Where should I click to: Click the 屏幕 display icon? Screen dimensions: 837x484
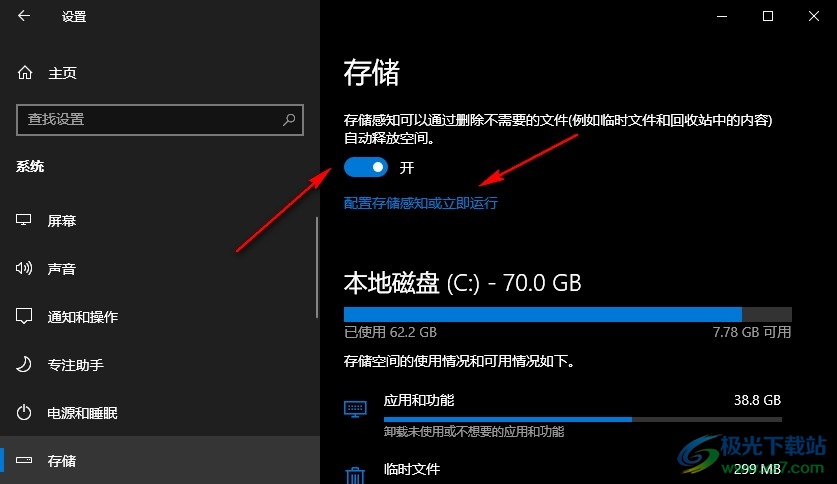(23, 220)
